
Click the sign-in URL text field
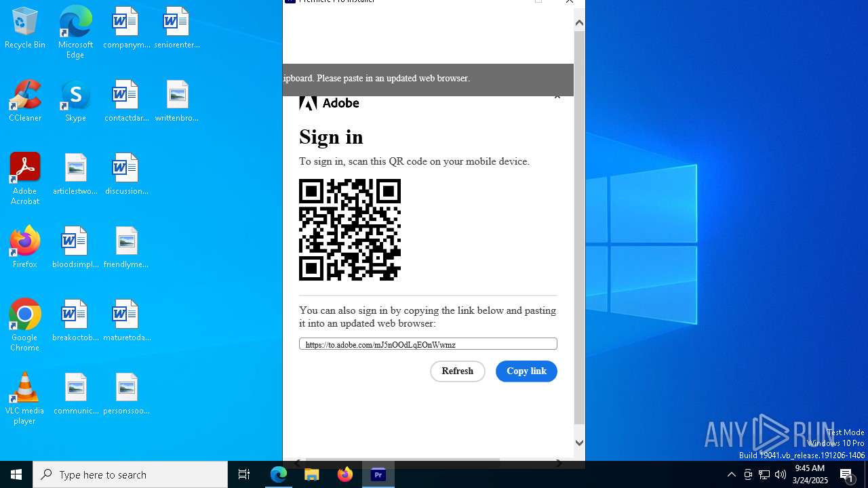(x=428, y=344)
